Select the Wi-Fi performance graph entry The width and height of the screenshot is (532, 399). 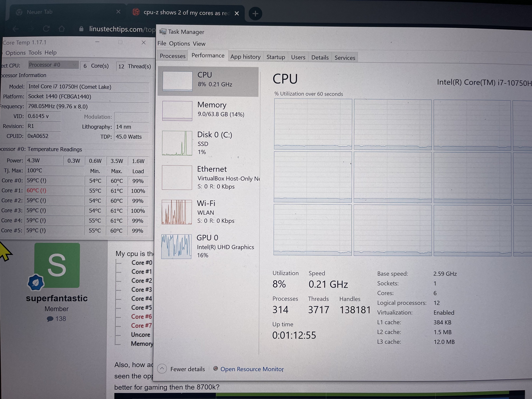click(x=177, y=212)
